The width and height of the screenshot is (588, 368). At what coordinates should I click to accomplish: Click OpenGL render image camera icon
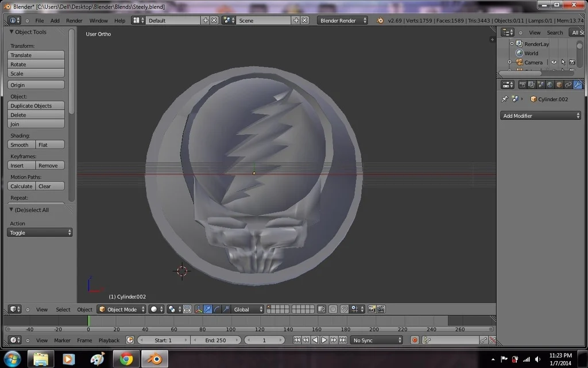[x=372, y=309]
